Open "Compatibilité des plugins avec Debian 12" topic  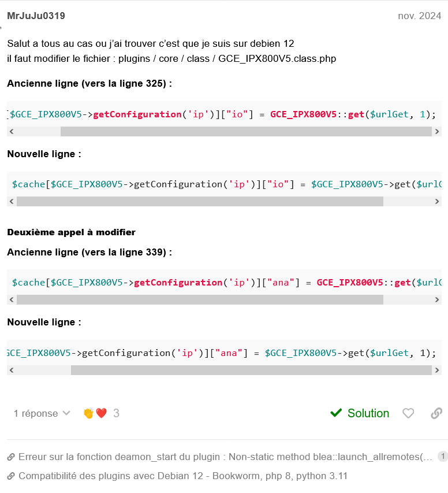tap(183, 477)
